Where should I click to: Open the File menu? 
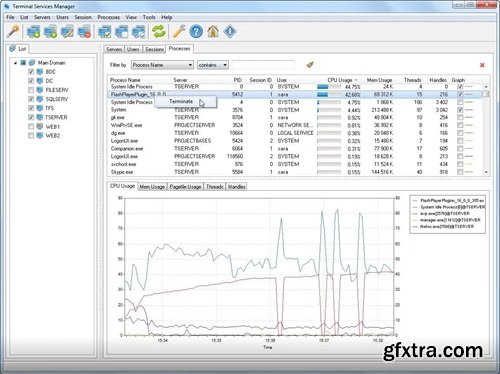tap(10, 17)
